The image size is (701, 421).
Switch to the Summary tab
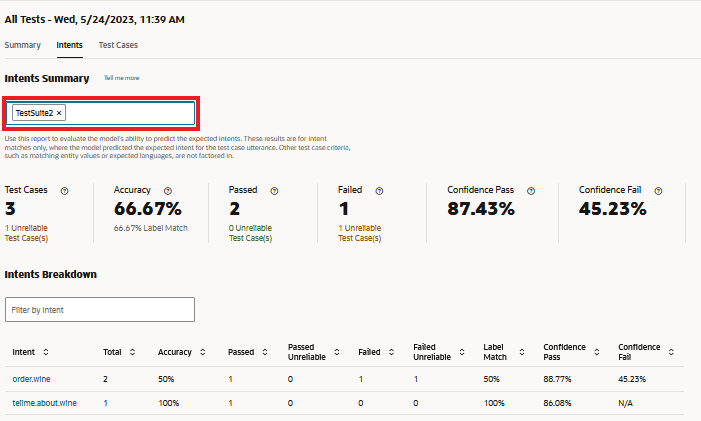tap(23, 45)
